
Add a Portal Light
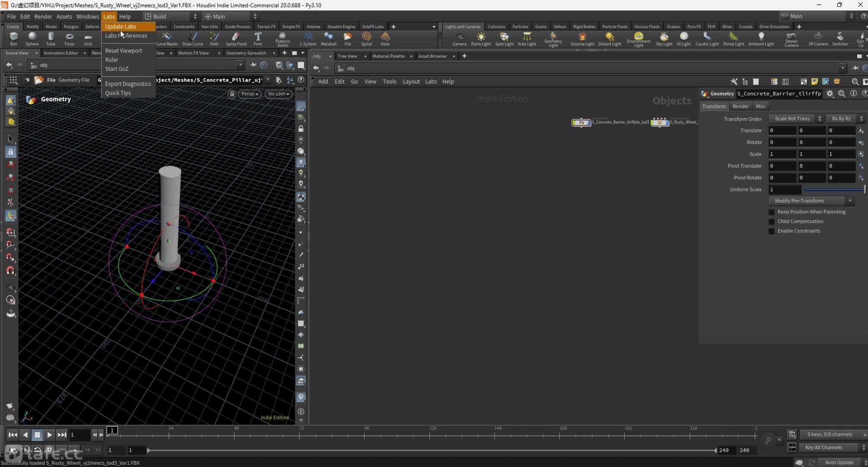click(734, 38)
